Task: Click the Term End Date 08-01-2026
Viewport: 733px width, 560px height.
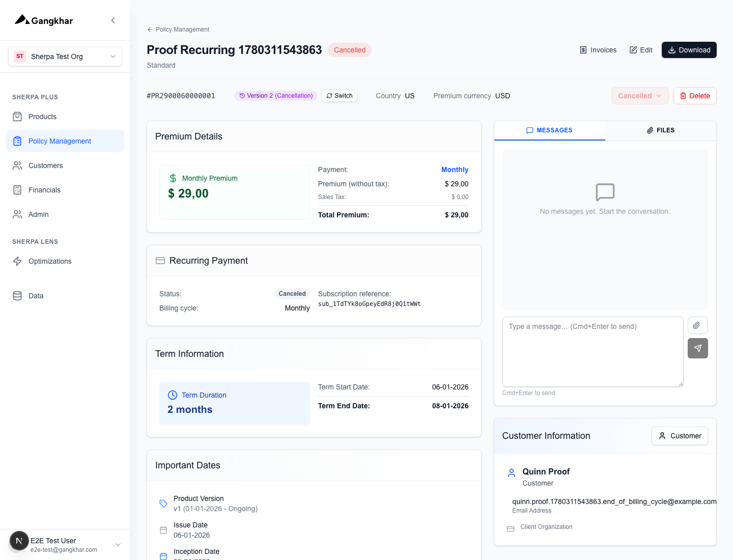Action: point(450,406)
